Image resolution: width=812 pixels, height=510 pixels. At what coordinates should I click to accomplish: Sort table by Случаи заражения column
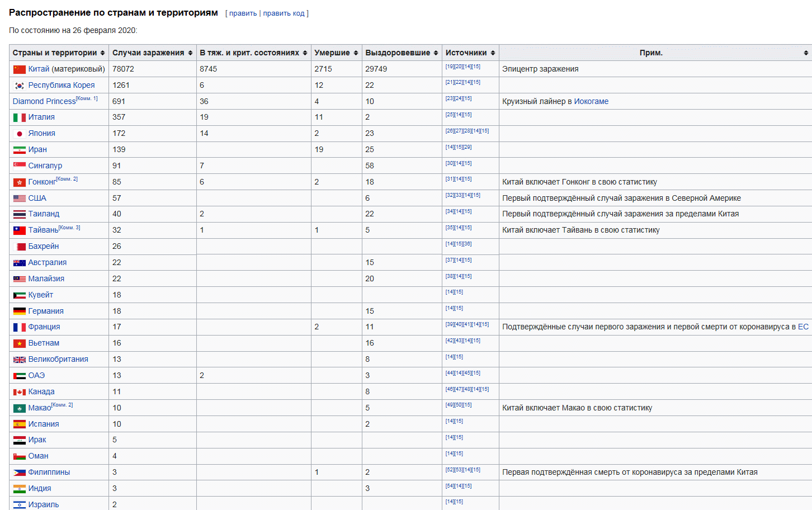190,53
